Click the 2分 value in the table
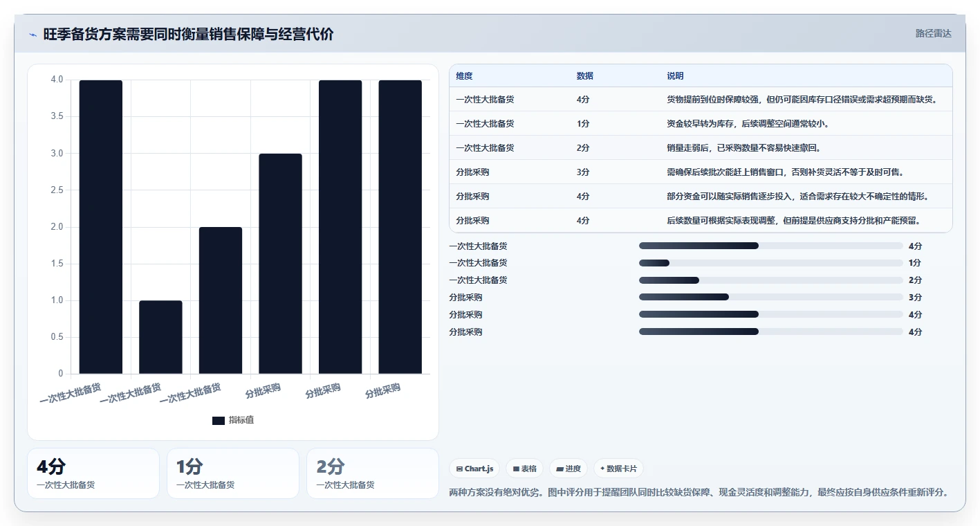Screen dimensions: 980x526 pos(583,148)
